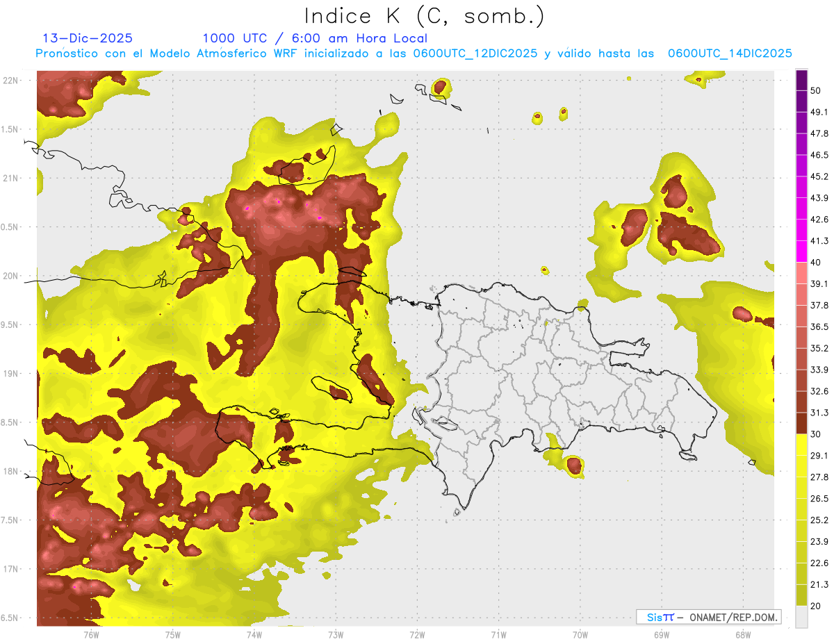Click legend value '21.3'
Image resolution: width=834 pixels, height=644 pixels.
pyautogui.click(x=819, y=585)
